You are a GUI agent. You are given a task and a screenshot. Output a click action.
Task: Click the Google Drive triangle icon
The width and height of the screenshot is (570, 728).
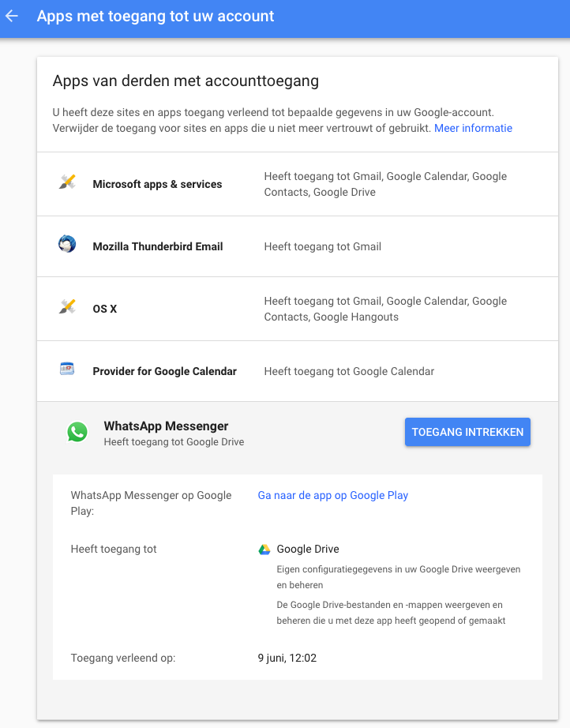[264, 550]
